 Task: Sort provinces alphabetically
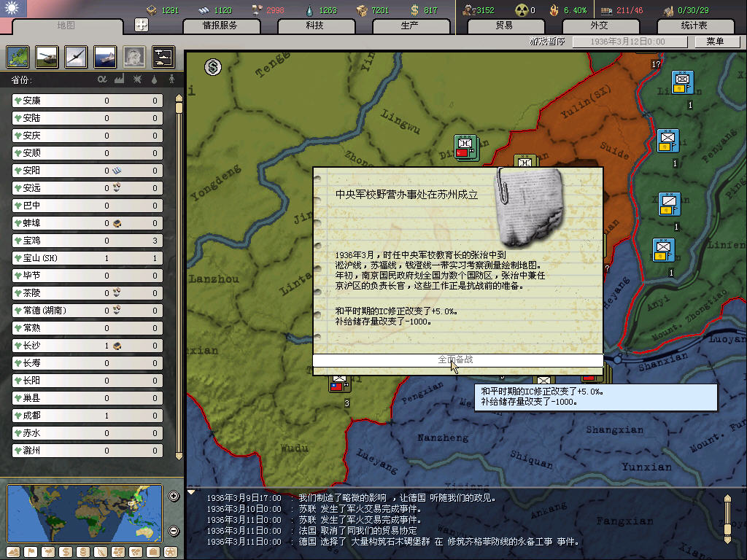102,79
